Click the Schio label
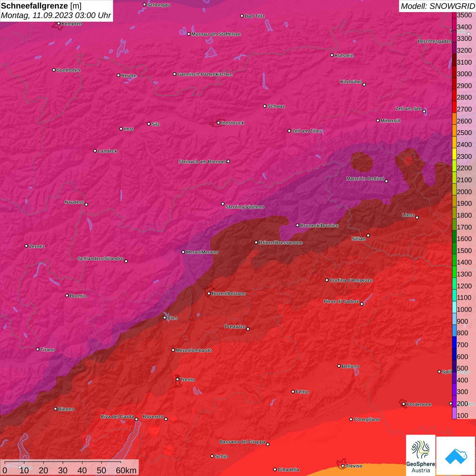 point(221,456)
